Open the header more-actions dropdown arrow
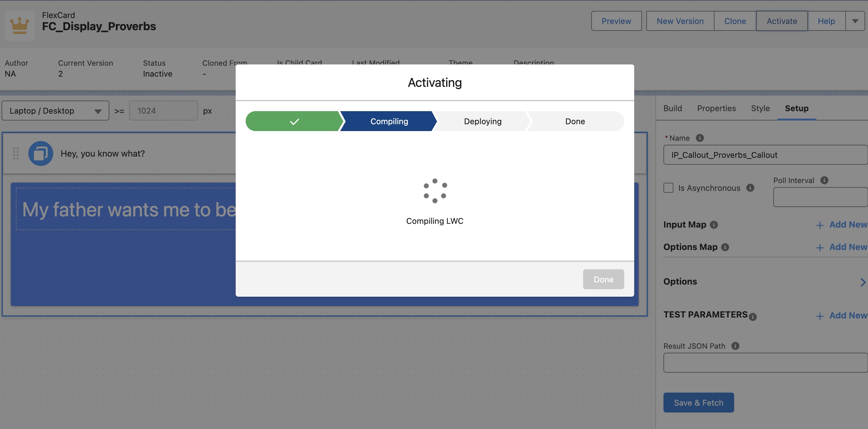The height and width of the screenshot is (429, 868). coord(855,21)
